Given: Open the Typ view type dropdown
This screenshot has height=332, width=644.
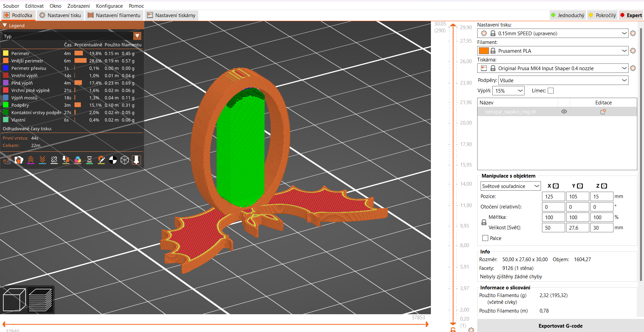Looking at the screenshot, I should click(137, 36).
